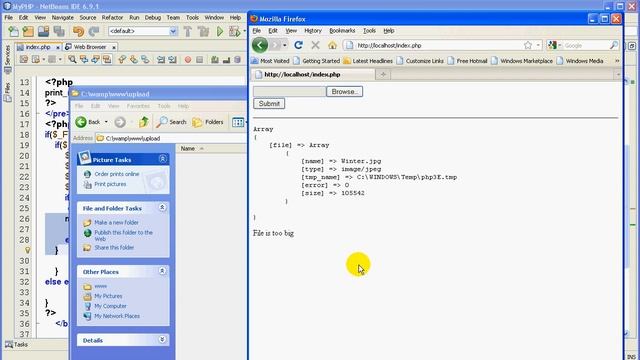Open Firefox search engine selector dropdown
The height and width of the screenshot is (360, 640).
(x=554, y=45)
